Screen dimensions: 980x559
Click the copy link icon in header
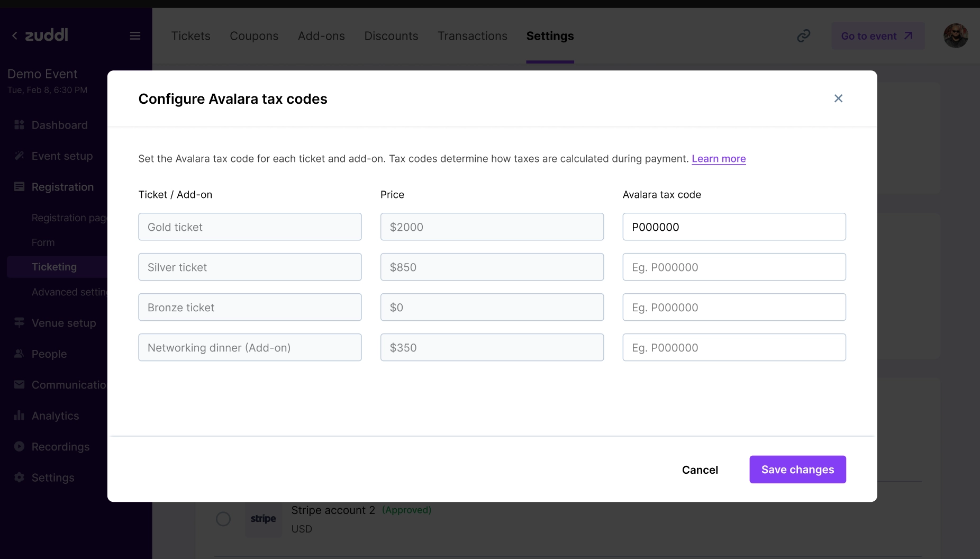(x=803, y=35)
